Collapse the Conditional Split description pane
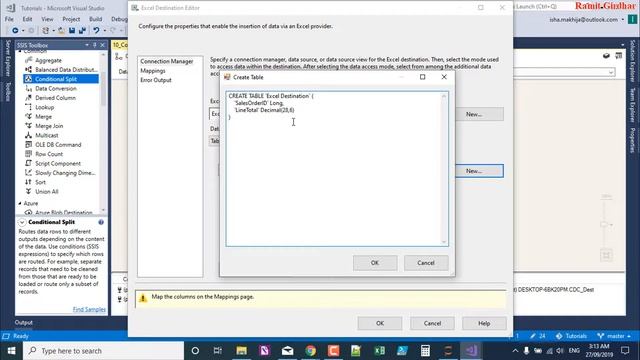This screenshot has height=360, width=640. tap(22, 222)
